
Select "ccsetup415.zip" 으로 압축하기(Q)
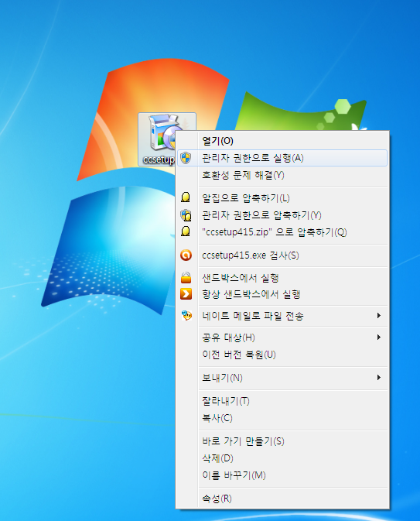[282, 232]
